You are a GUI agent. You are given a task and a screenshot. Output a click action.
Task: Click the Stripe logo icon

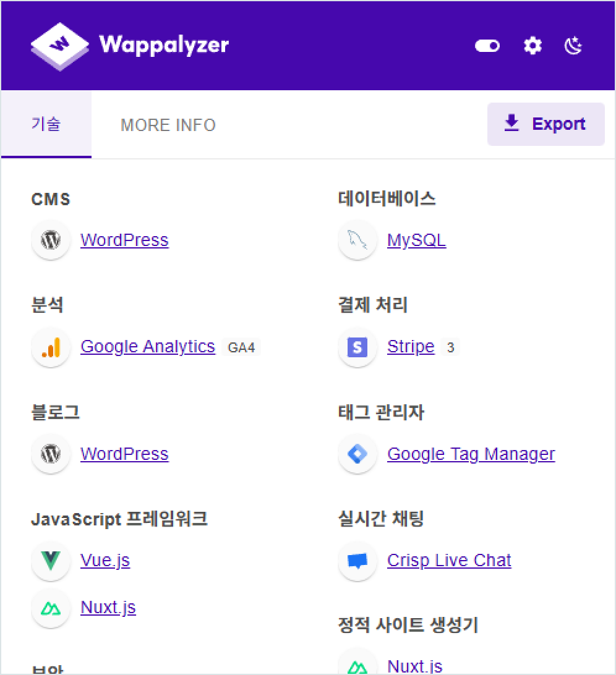pos(357,347)
